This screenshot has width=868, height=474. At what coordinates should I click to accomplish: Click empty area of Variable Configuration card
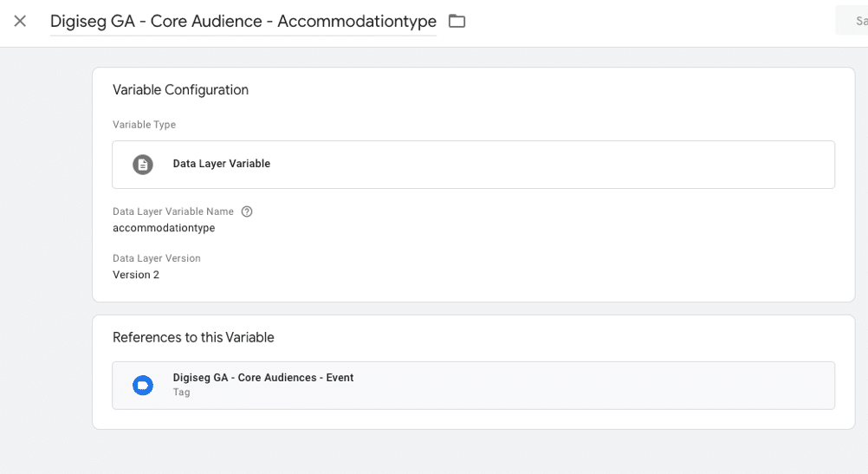pos(526,250)
